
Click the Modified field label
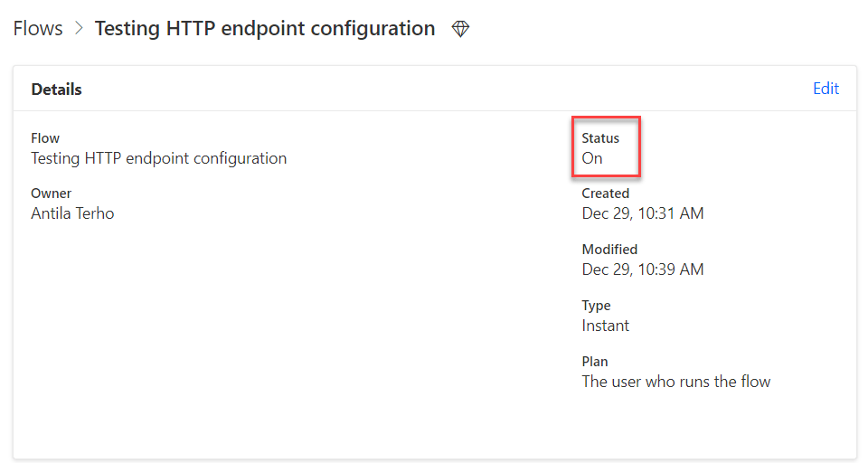coord(609,250)
